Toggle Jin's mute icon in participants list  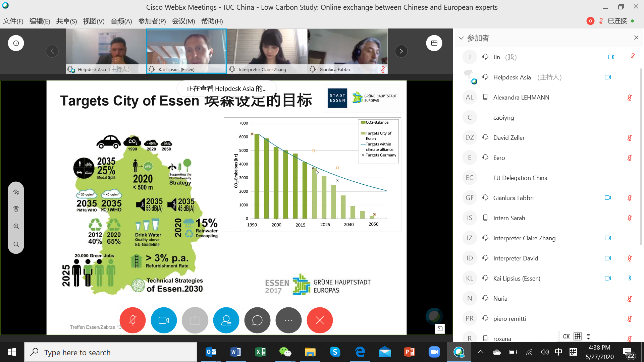(x=633, y=57)
